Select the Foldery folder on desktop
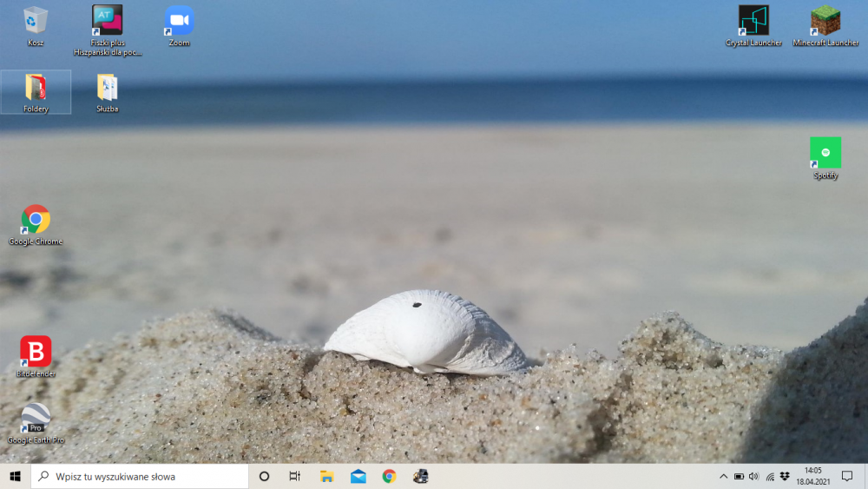 click(x=36, y=89)
